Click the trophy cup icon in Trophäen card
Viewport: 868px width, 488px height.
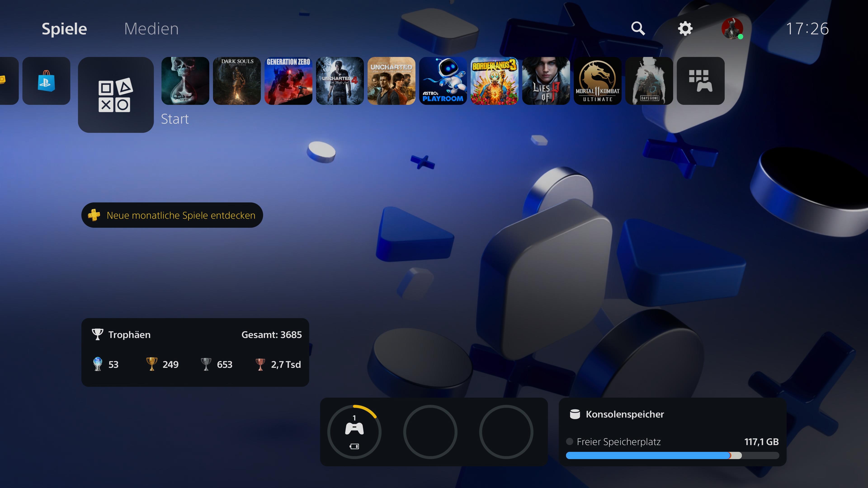click(x=97, y=334)
